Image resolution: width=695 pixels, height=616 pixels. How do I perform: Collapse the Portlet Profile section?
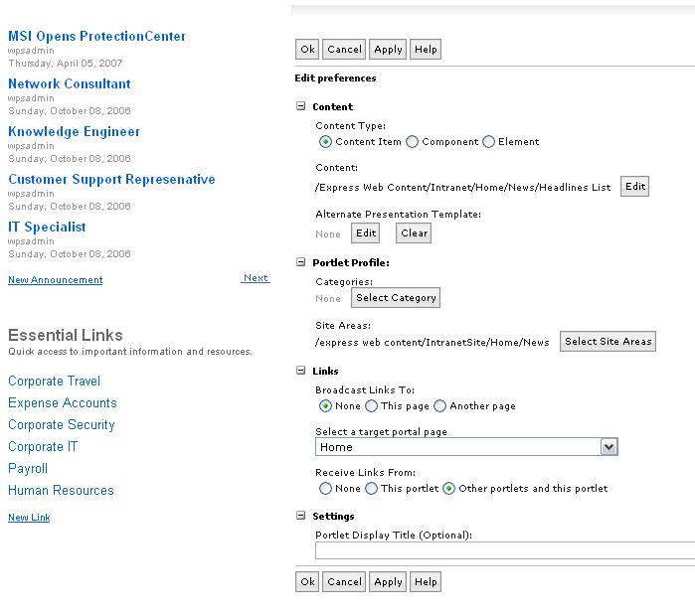click(x=300, y=262)
